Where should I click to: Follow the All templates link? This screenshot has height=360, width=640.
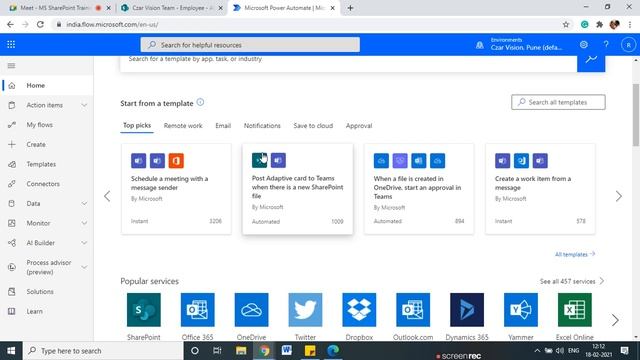(575, 254)
